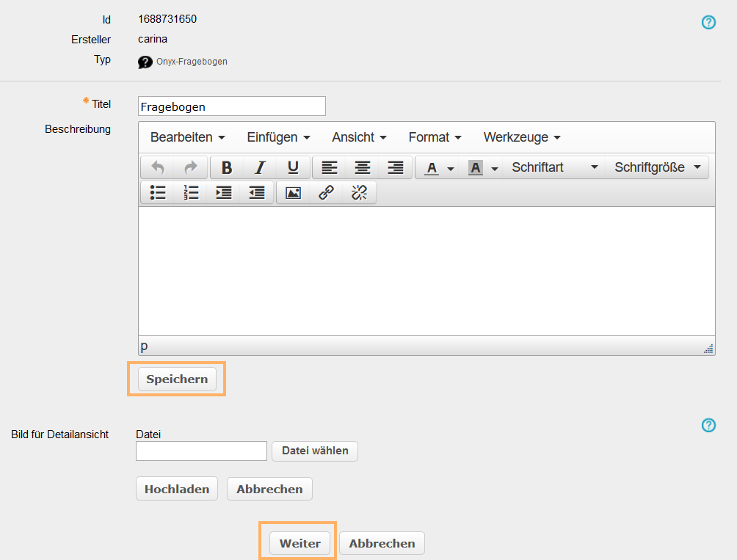737x560 pixels.
Task: Click the Bold formatting icon
Action: click(x=227, y=167)
